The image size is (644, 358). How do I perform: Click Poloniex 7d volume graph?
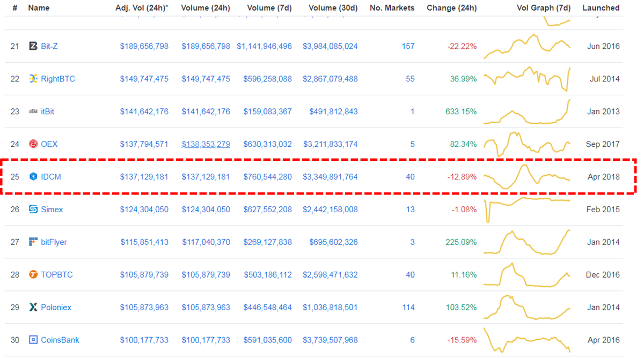[x=527, y=307]
